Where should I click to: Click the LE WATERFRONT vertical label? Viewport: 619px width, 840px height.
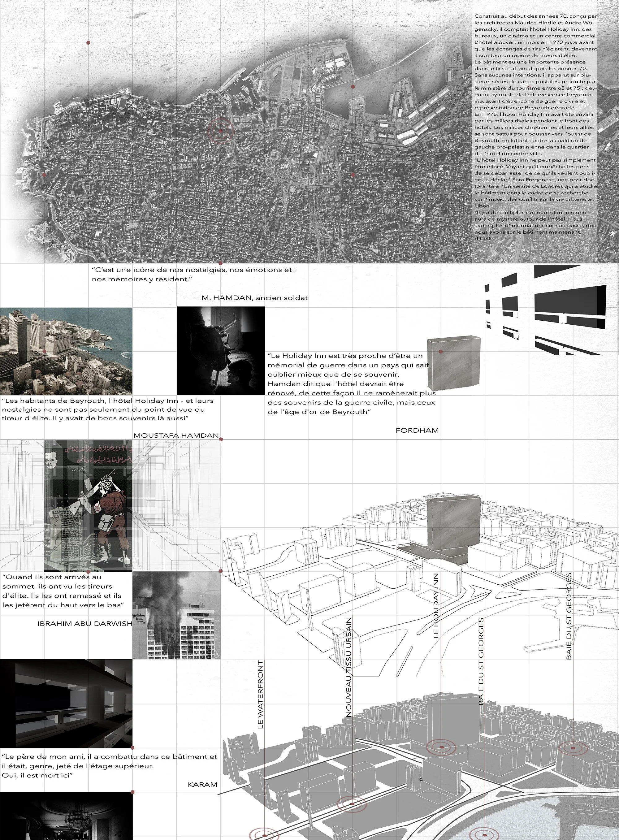[x=261, y=694]
